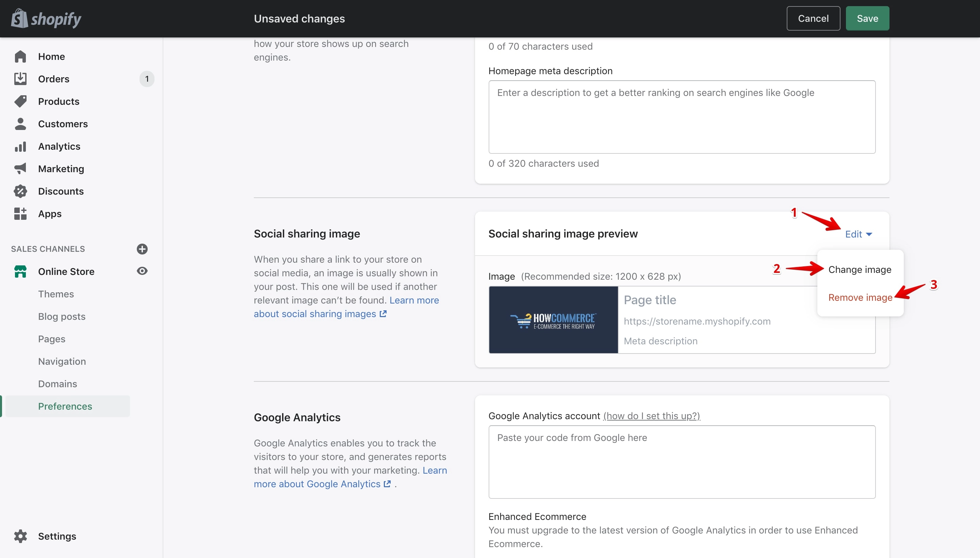
Task: Open Marketing label in sidebar
Action: point(61,169)
